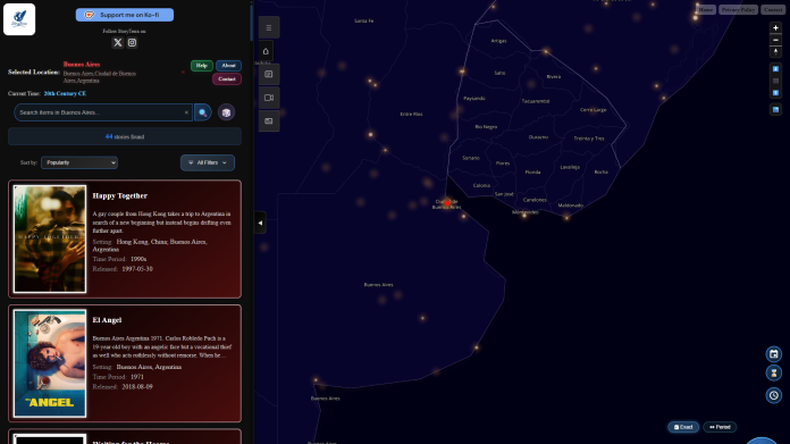Collapse the sidebar with the arrow handle
790x444 pixels.
click(x=260, y=223)
